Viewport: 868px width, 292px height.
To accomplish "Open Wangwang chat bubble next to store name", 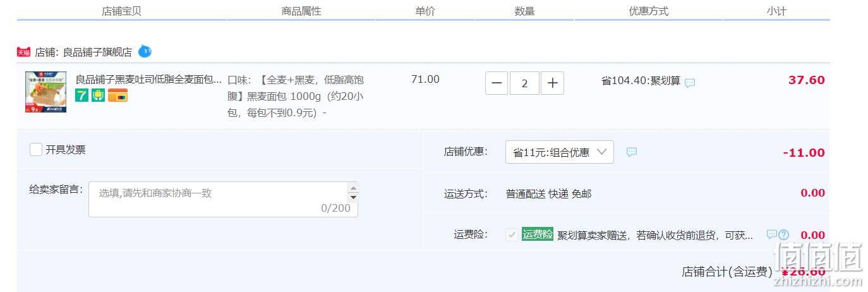I will (x=145, y=51).
